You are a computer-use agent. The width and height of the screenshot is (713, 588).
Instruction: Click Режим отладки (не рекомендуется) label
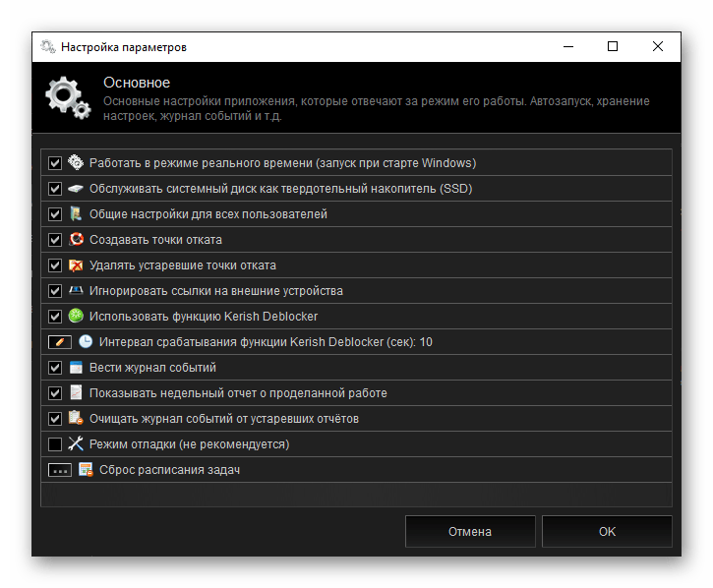click(189, 443)
